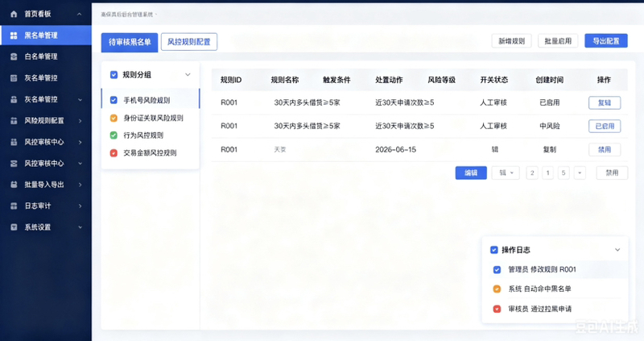Toggle green check of 行为风控规则
This screenshot has height=341, width=644.
click(114, 135)
